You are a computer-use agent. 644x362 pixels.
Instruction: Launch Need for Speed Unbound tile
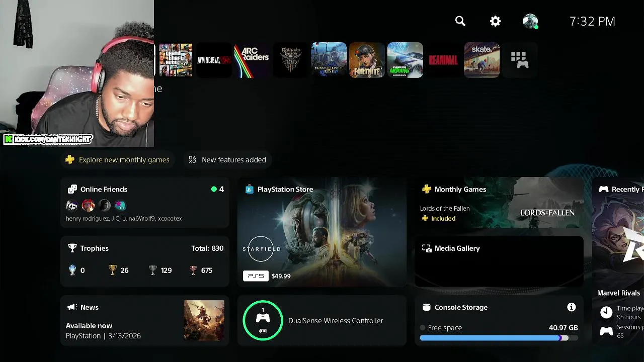click(x=405, y=60)
